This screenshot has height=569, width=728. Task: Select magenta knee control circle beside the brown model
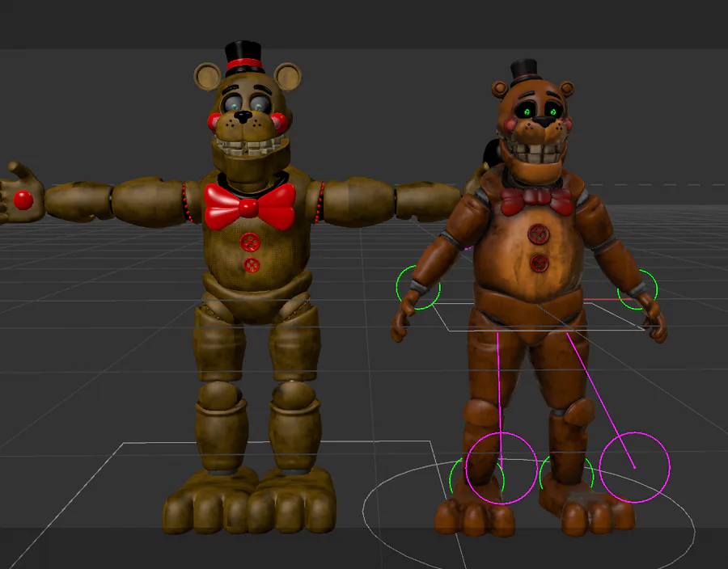click(x=635, y=467)
